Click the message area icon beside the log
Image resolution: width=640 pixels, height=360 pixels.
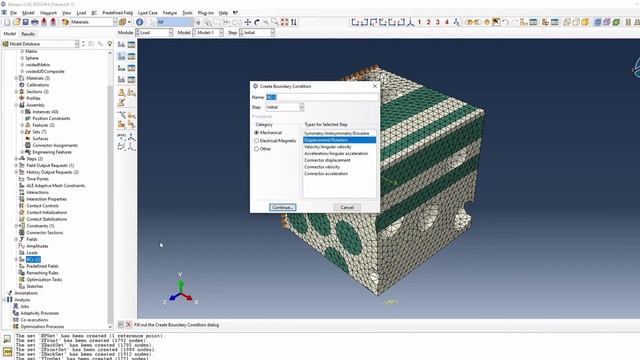(x=7, y=339)
